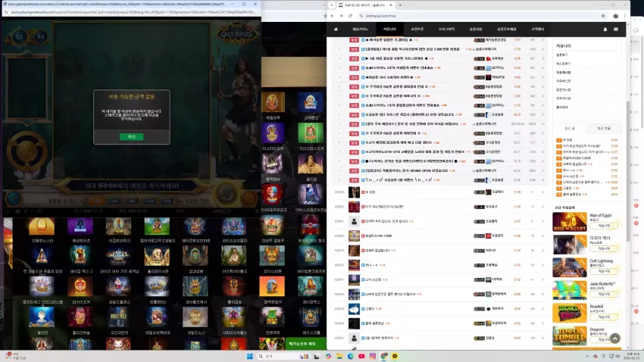Open the weather widget on the taskbar
This screenshot has width=644, height=362.
pyautogui.click(x=14, y=356)
